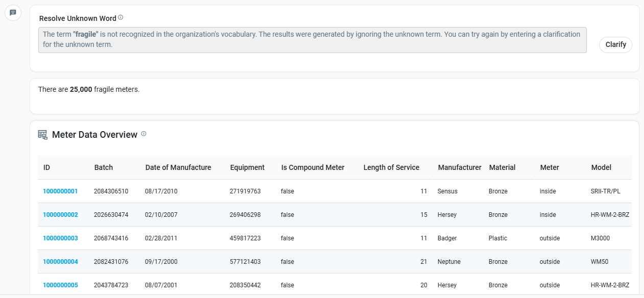The width and height of the screenshot is (644, 298).
Task: Click the Is Compound Meter column header
Action: coord(313,167)
